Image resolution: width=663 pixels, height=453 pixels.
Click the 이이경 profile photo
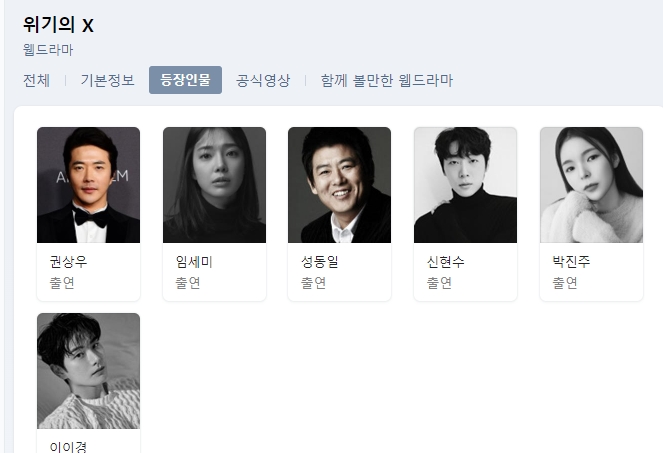[x=88, y=371]
